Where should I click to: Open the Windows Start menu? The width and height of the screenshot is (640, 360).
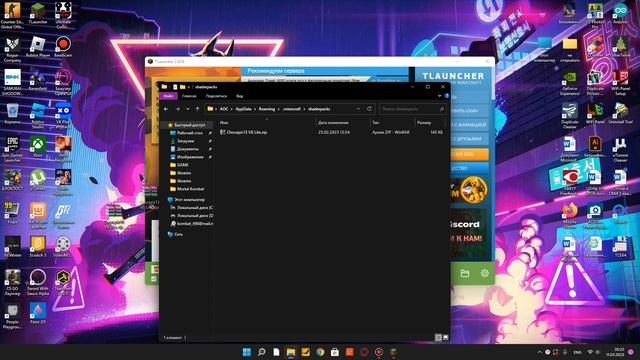coord(247,352)
